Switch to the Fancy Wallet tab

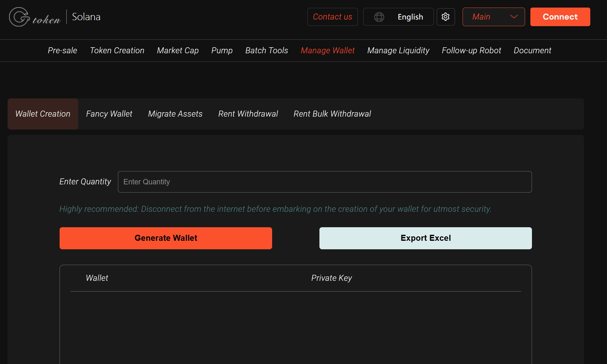[109, 114]
